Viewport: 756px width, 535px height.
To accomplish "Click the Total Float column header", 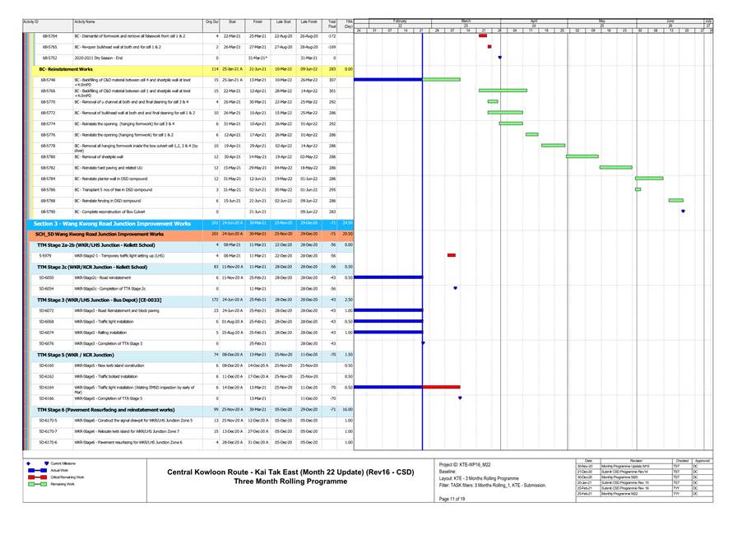I will [x=332, y=23].
